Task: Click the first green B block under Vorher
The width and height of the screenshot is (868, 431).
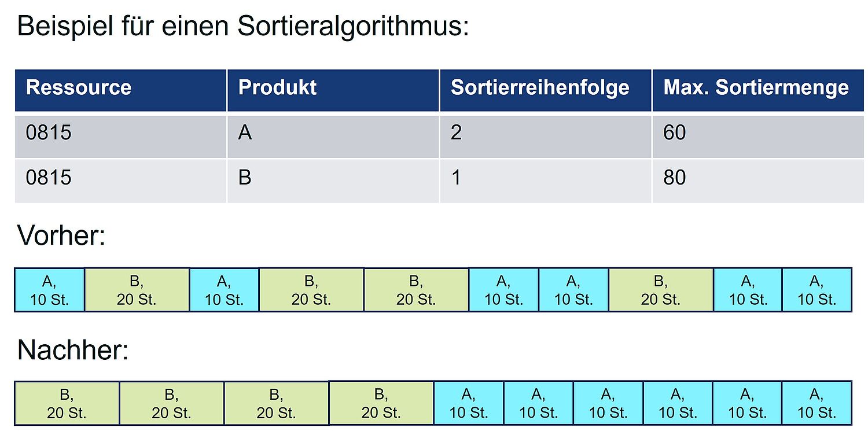Action: coord(137,290)
